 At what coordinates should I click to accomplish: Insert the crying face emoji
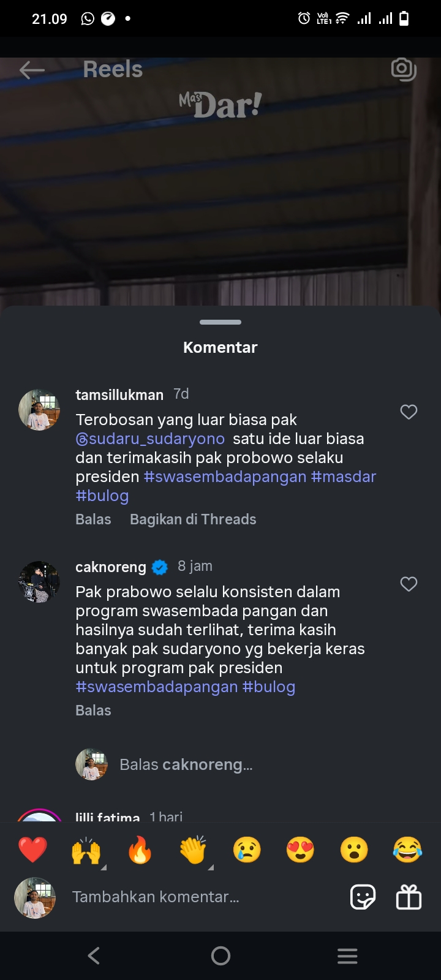pos(247,850)
